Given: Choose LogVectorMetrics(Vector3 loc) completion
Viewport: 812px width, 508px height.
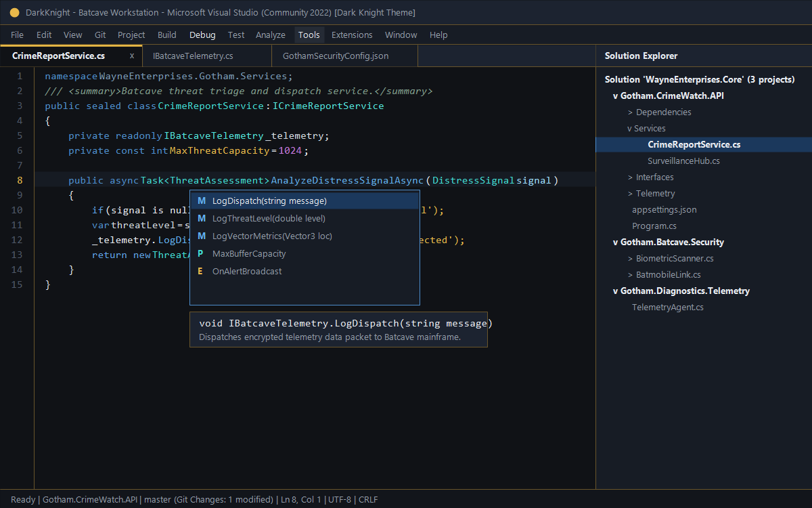Looking at the screenshot, I should click(x=304, y=236).
